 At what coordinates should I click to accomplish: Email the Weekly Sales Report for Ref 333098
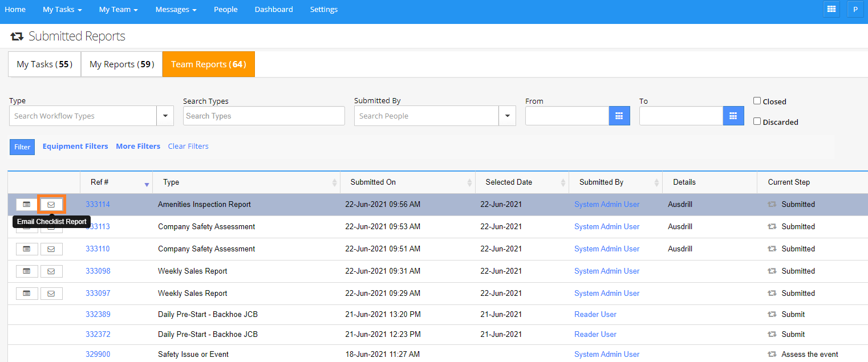pos(51,271)
